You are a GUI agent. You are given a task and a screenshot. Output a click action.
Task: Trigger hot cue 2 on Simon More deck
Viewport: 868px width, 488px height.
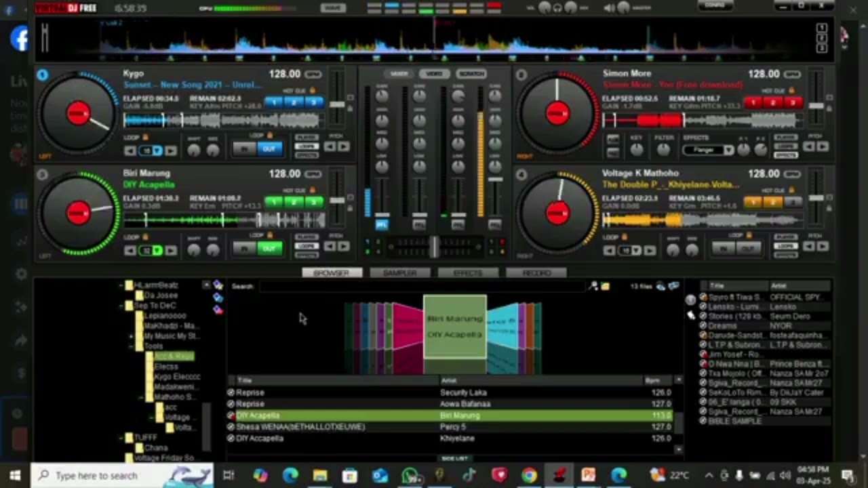tap(772, 102)
